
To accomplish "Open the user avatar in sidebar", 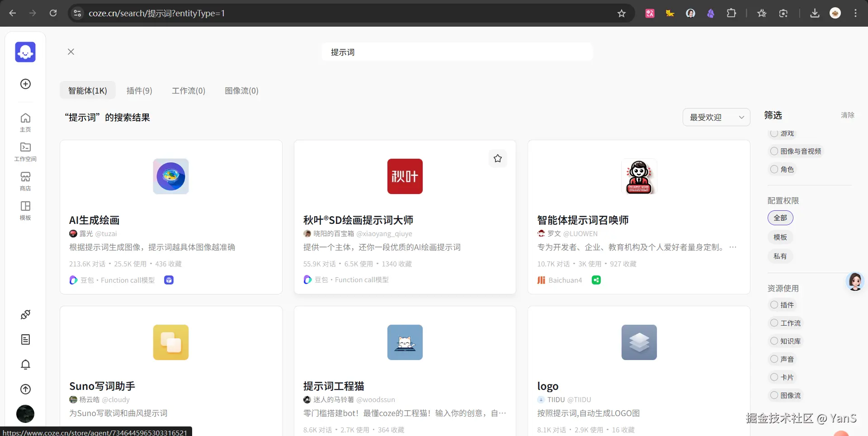I will point(25,414).
